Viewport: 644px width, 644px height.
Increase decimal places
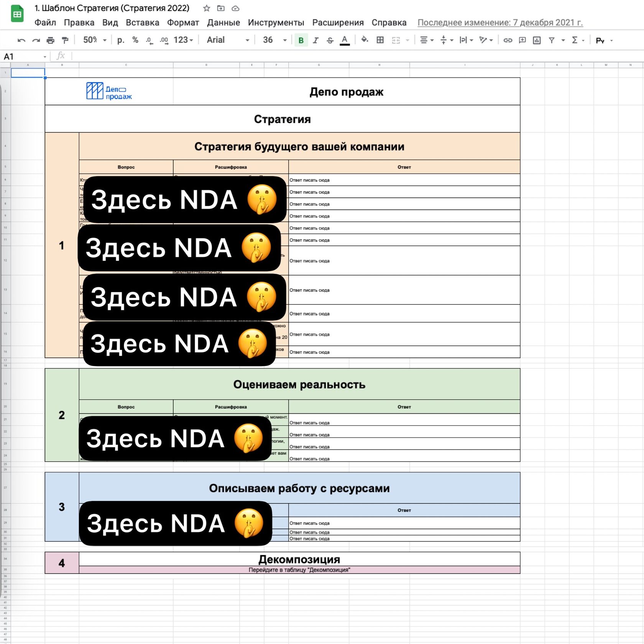[164, 40]
